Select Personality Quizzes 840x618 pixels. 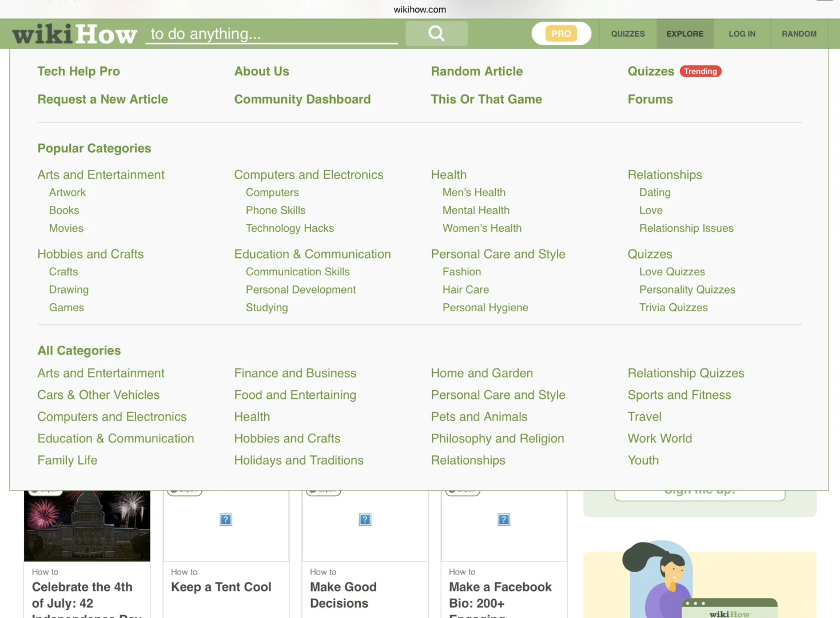point(687,290)
